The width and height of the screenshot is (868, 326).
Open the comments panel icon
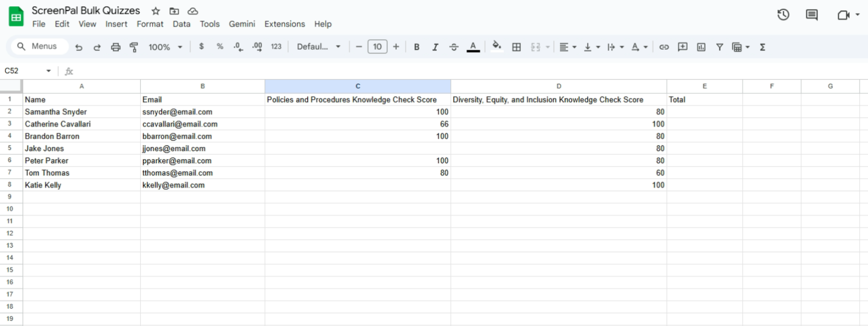click(812, 15)
